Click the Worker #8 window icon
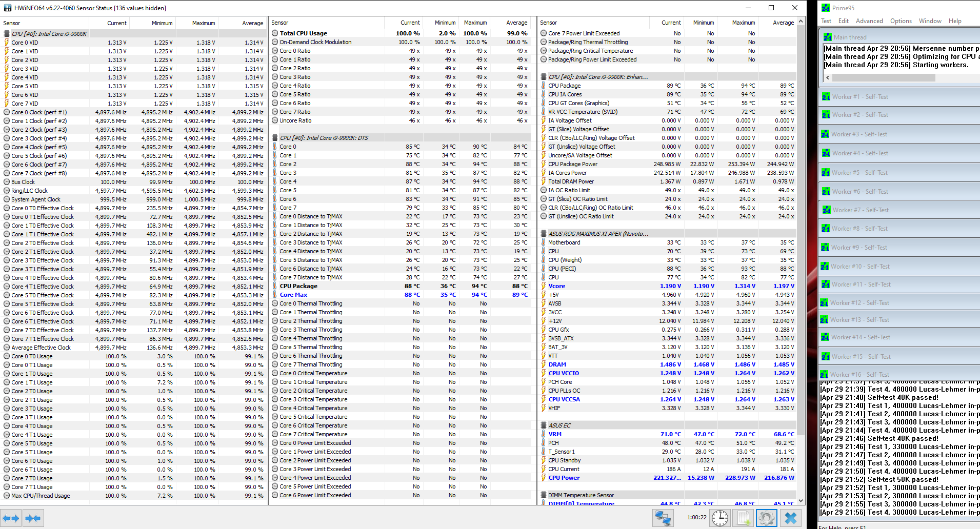The height and width of the screenshot is (529, 980). coord(826,229)
